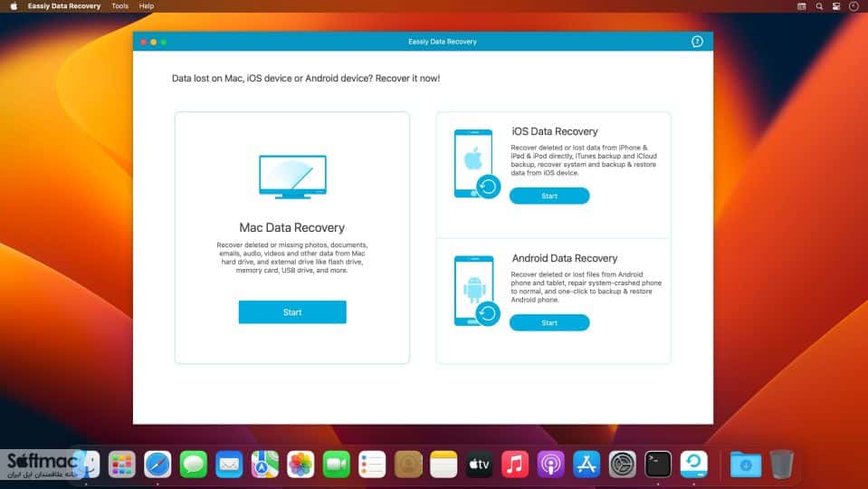Close the Eassiy Data Recovery window
Screen dimensions: 868x489
point(143,42)
